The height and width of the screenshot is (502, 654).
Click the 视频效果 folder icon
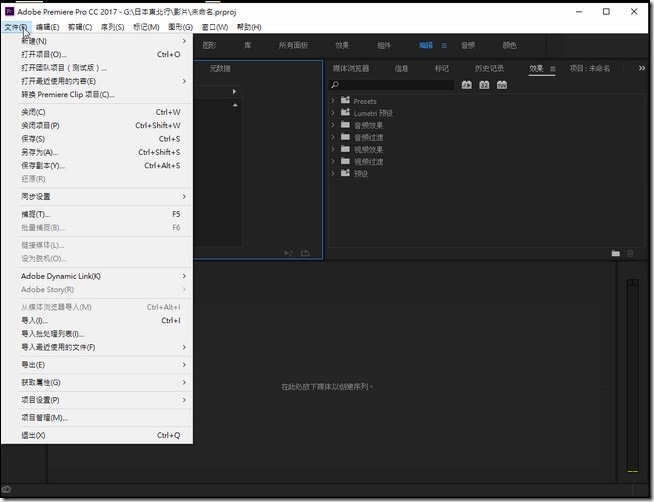click(345, 148)
